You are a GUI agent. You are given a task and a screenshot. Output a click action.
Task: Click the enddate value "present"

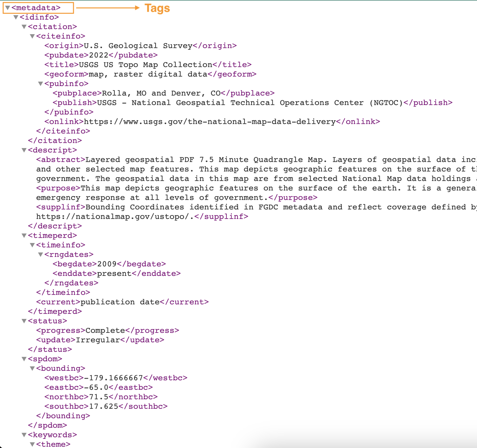click(x=114, y=273)
